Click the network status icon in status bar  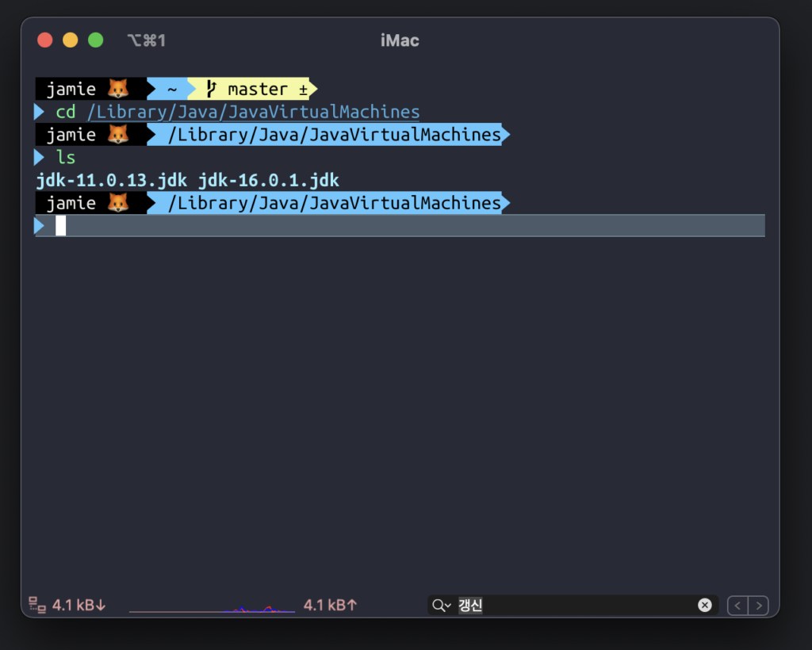(36, 605)
